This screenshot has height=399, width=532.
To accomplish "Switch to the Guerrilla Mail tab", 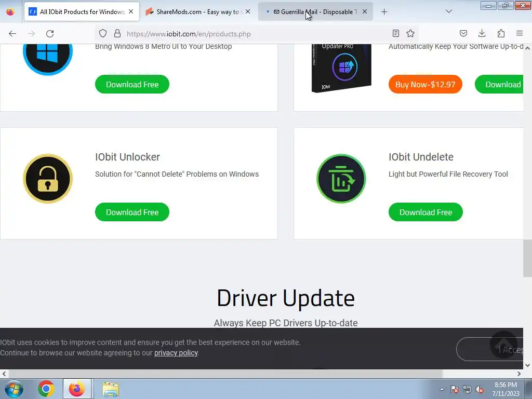I will (x=315, y=12).
